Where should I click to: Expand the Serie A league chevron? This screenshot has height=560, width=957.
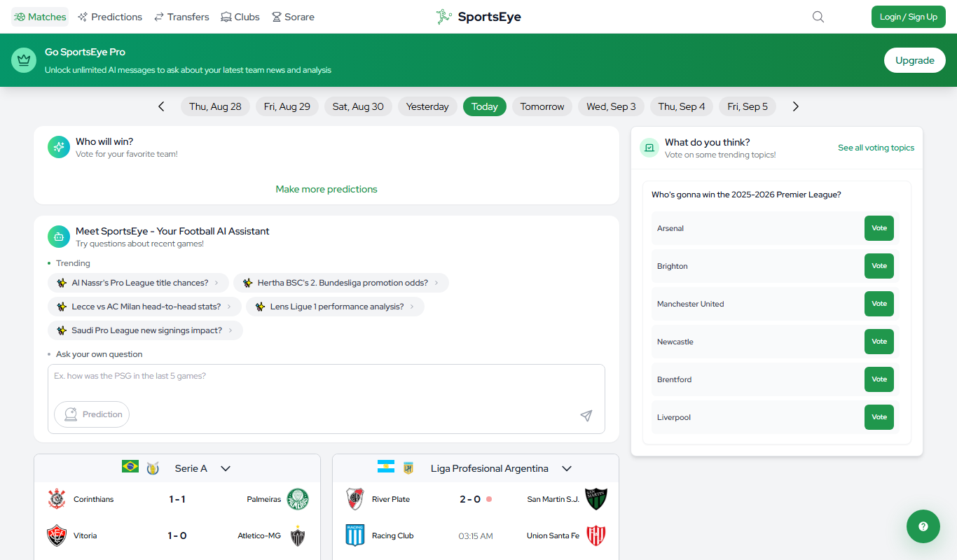tap(226, 468)
